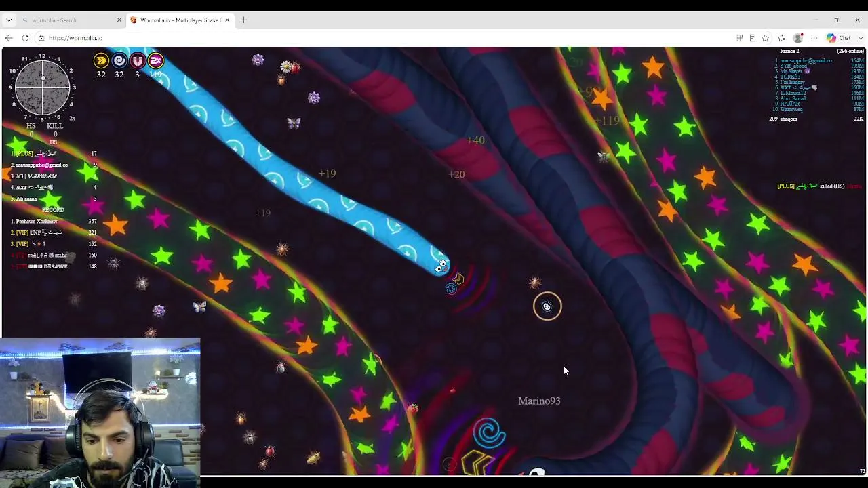The height and width of the screenshot is (488, 868).
Task: Open the tab search dropdown
Action: click(9, 20)
